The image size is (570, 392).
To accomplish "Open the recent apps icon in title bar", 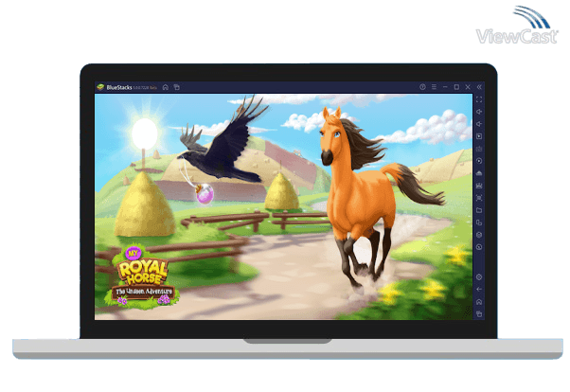I will [177, 87].
